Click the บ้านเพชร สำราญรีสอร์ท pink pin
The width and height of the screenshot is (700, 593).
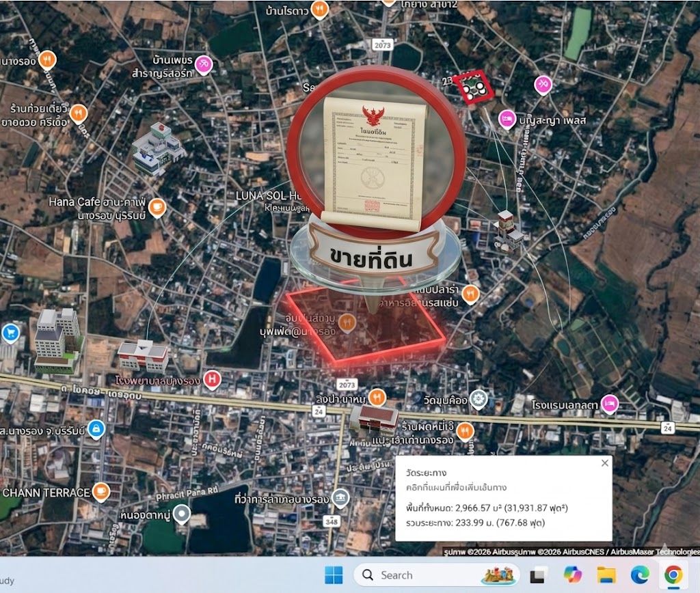pyautogui.click(x=204, y=65)
